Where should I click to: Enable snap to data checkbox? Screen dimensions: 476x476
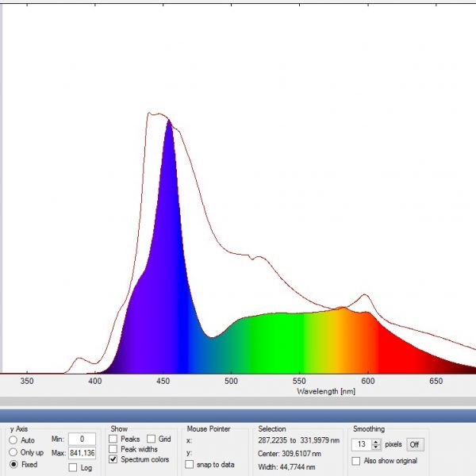[189, 464]
